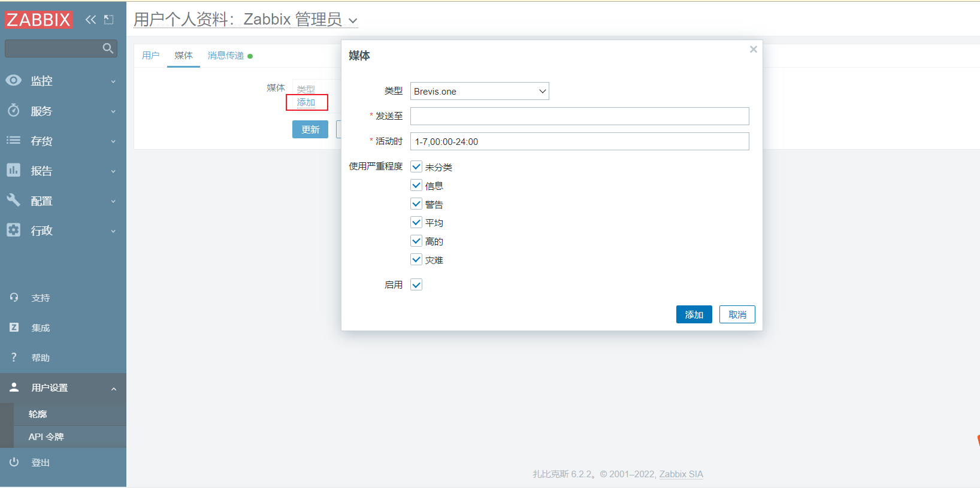Click the 服务 clock icon

click(13, 110)
